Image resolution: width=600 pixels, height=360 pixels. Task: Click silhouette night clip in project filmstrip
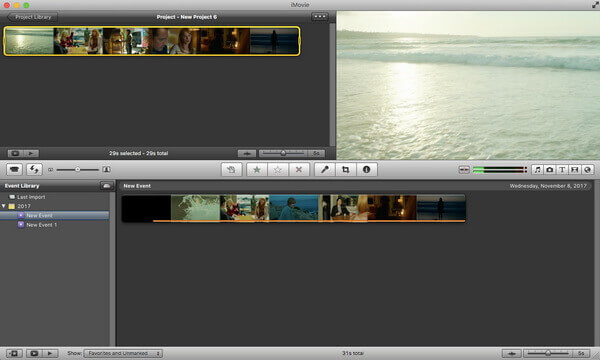(x=274, y=41)
